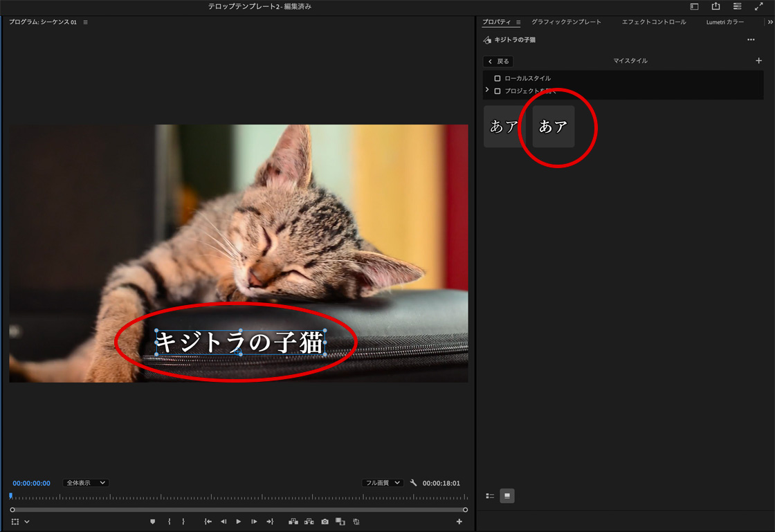775x532 pixels.
Task: Switch to the グラフィックテンプレート tab
Action: [x=566, y=22]
